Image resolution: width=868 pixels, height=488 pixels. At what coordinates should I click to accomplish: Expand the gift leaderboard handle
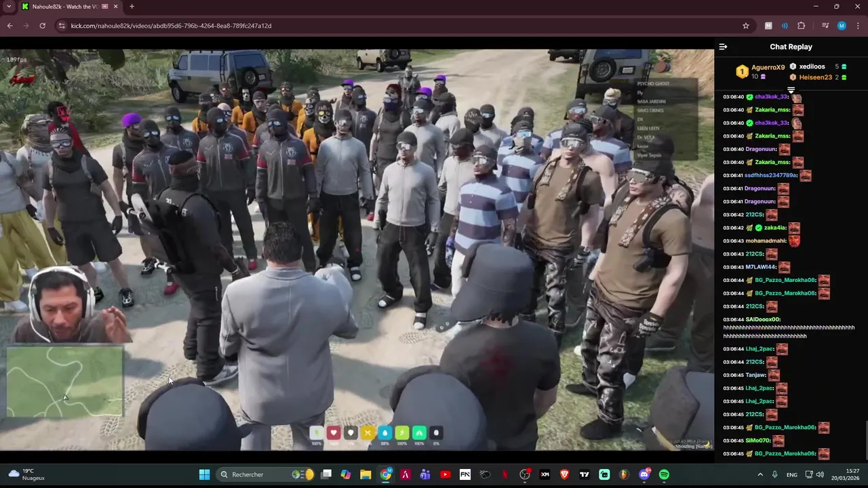click(791, 89)
